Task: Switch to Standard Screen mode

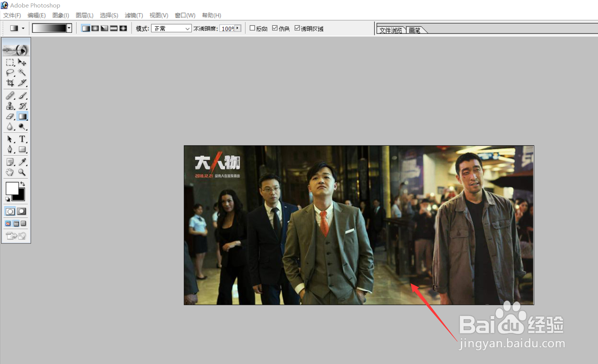Action: 8,223
